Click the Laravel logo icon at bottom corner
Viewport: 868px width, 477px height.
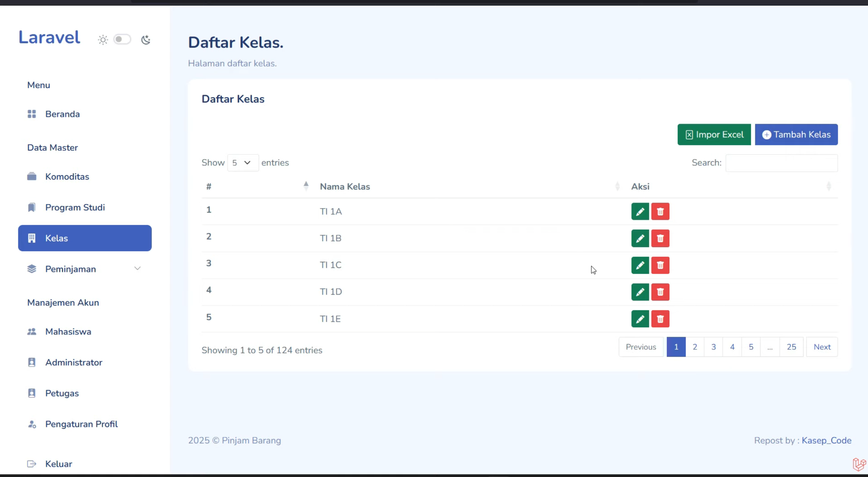[859, 464]
